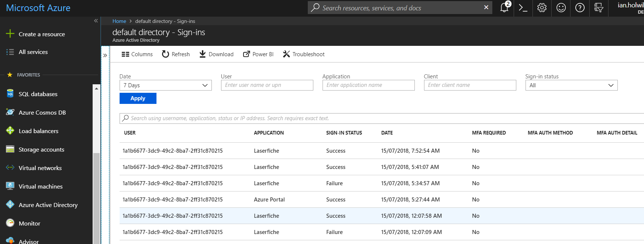Select the Failure sign-in at 5:34:57 AM

382,183
